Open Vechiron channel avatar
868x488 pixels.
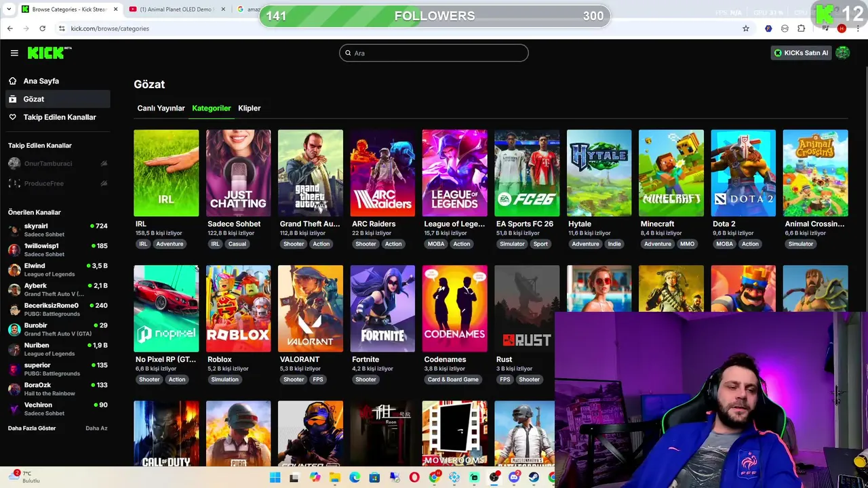[14, 409]
